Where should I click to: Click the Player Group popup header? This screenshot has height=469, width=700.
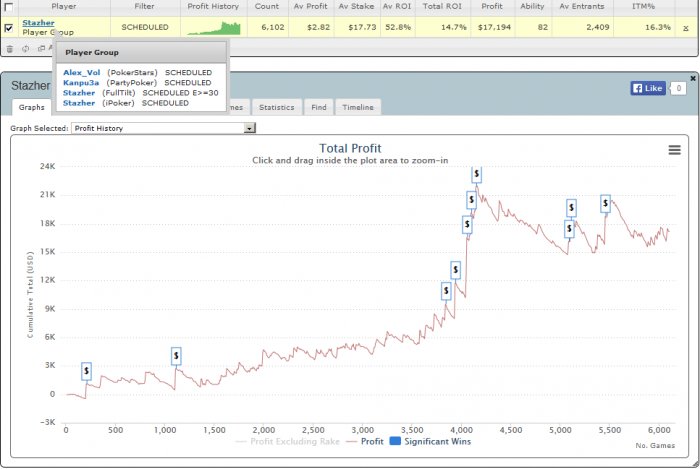[140, 52]
